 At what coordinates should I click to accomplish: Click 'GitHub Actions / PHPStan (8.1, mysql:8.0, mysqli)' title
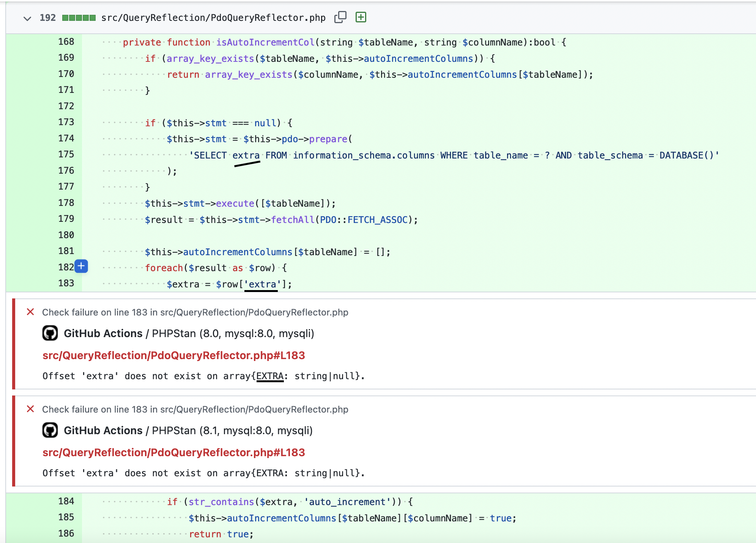[188, 430]
